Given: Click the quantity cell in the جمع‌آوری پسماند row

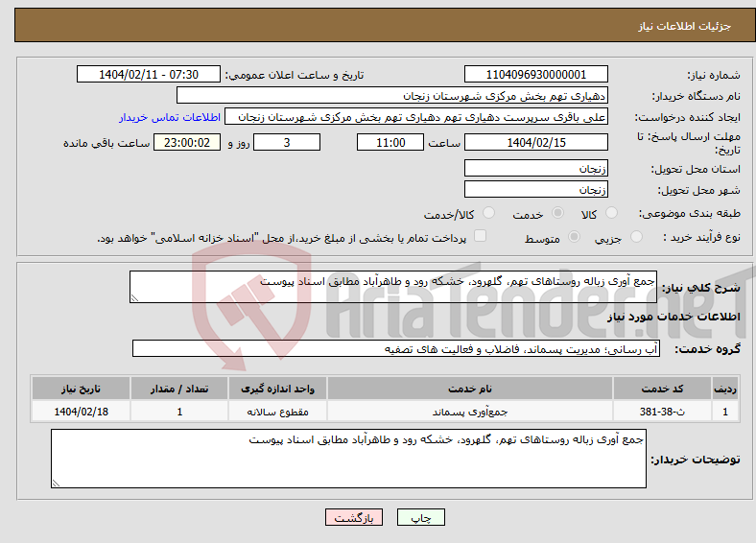Looking at the screenshot, I should (179, 412).
